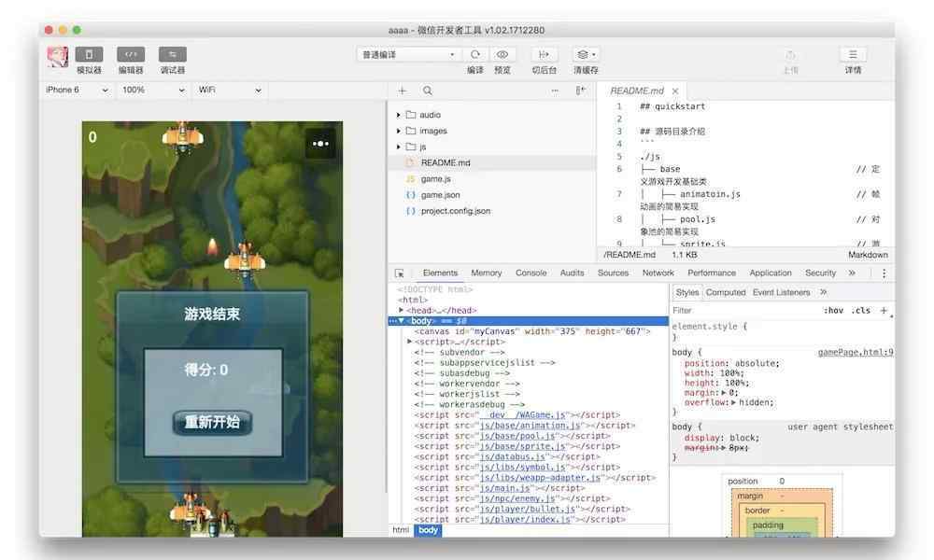Switch to the Performance tab
Screen dimensions: 934x560
click(x=711, y=273)
